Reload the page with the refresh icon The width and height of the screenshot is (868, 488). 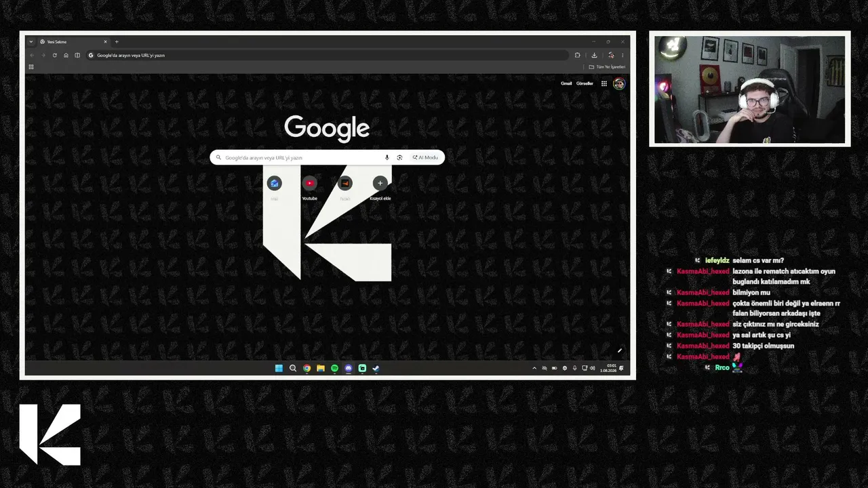tap(54, 56)
